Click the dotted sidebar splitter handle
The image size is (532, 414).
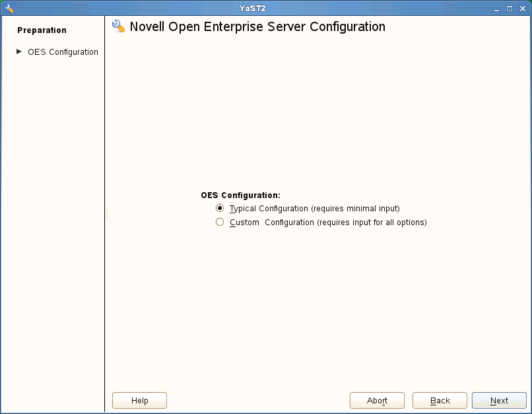coord(106,215)
